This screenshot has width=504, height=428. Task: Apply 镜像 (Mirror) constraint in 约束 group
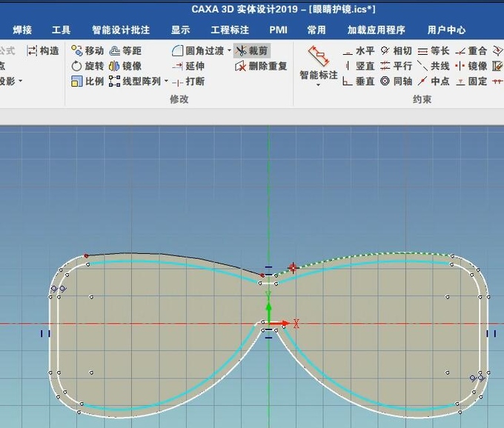471,66
